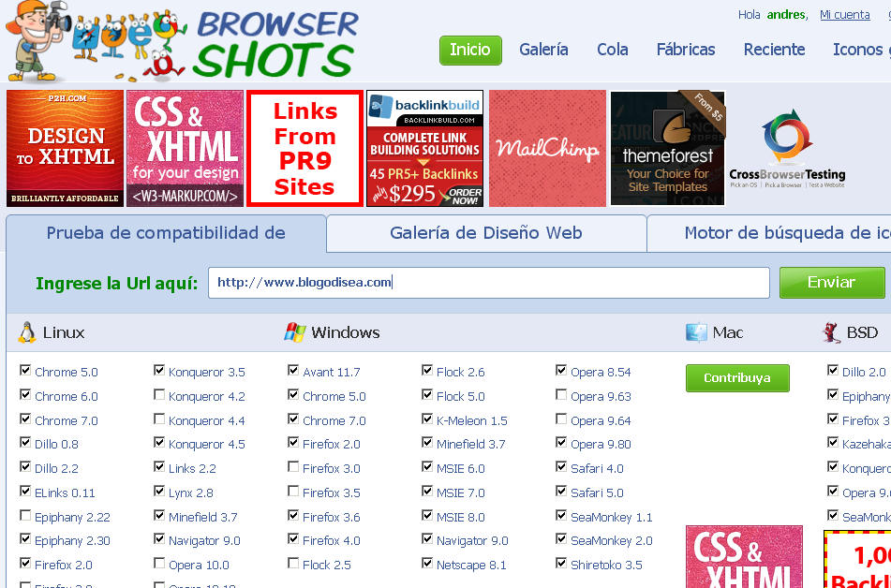
Task: Toggle the Opera 9.63 checkbox
Action: pos(561,395)
